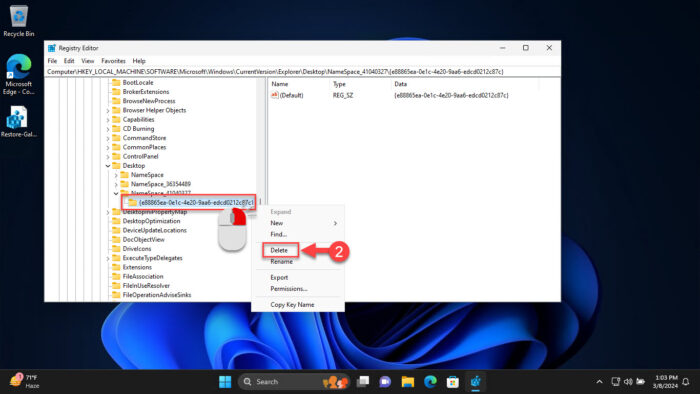This screenshot has width=700, height=394.
Task: Click the registry path address bar
Action: click(303, 72)
